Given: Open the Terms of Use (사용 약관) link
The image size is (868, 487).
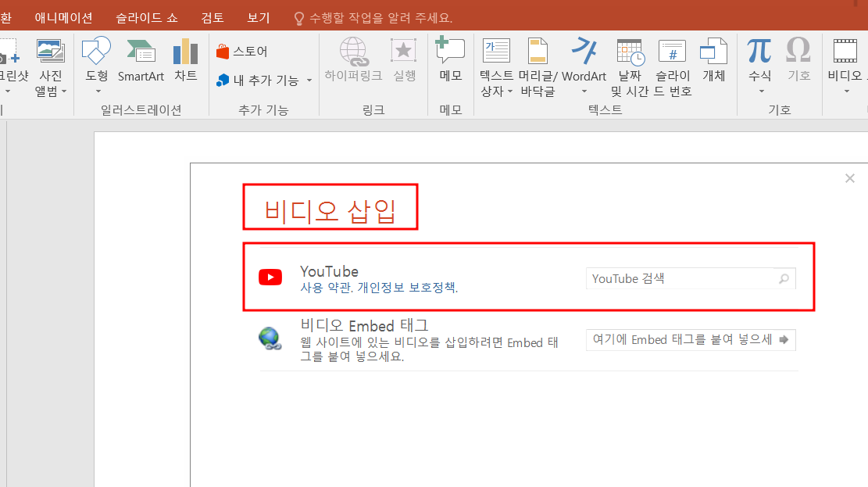Looking at the screenshot, I should [x=327, y=288].
